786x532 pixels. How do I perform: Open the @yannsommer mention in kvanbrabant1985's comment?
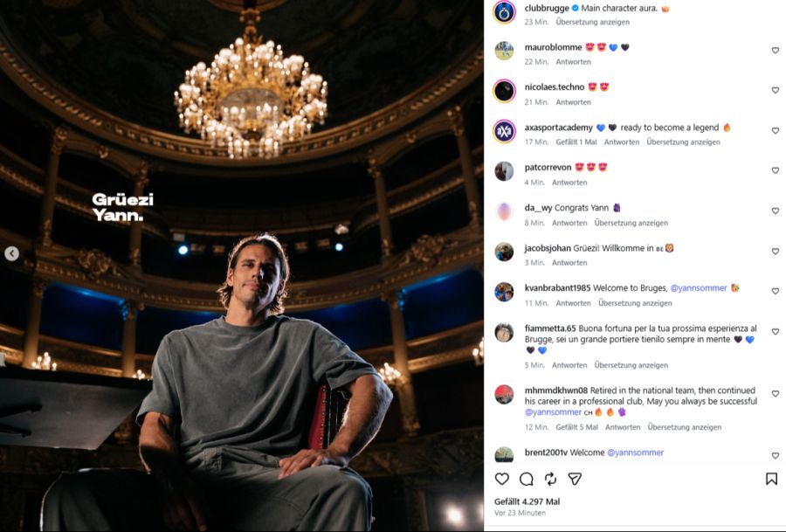(x=699, y=287)
